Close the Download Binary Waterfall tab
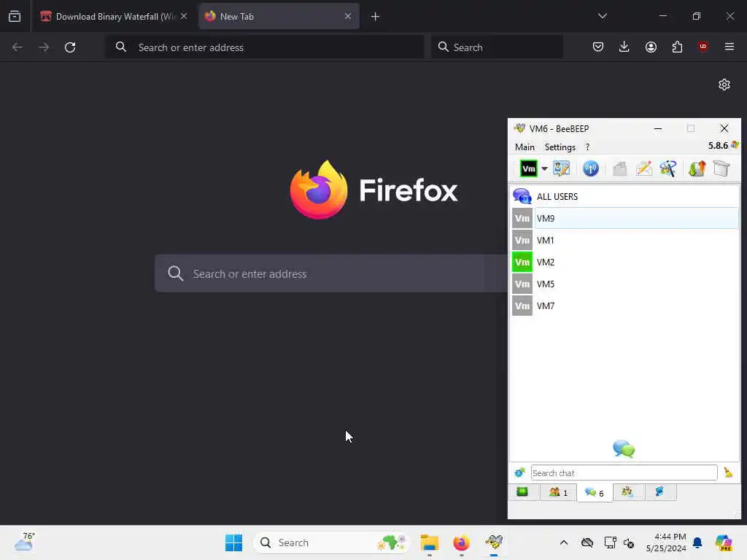 [x=183, y=16]
